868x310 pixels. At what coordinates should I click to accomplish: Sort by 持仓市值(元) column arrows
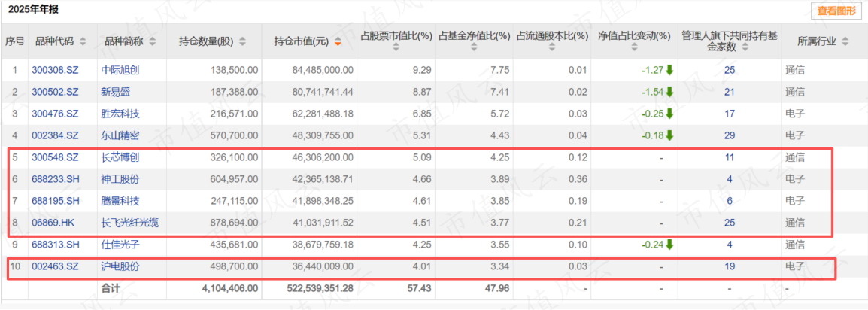tap(338, 42)
